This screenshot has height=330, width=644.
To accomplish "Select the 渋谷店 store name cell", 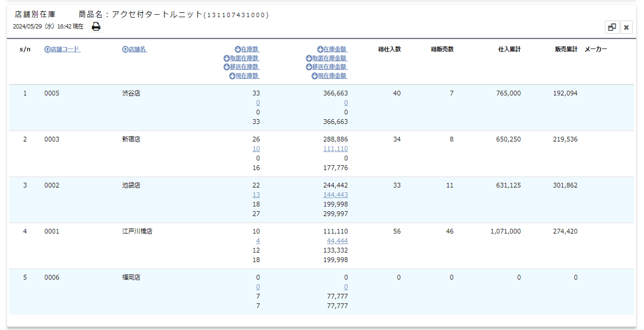I will (131, 93).
